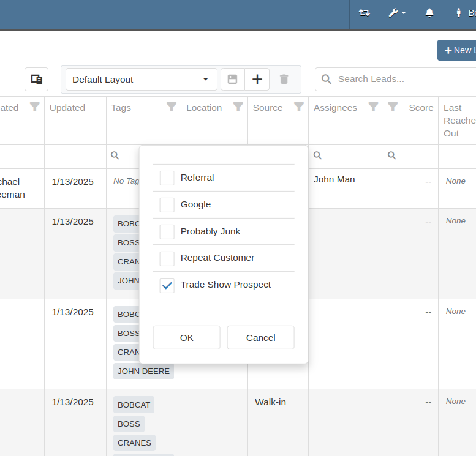Click the save layout icon
476x456 pixels.
233,79
